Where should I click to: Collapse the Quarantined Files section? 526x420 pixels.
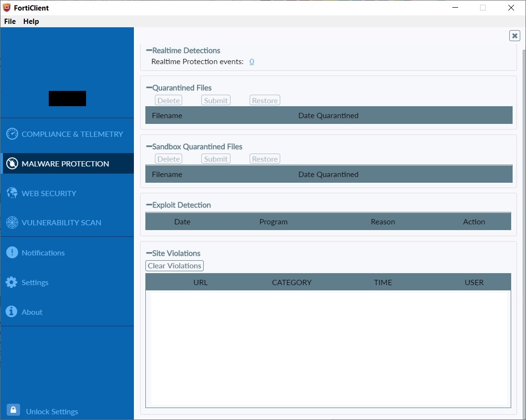(x=149, y=88)
